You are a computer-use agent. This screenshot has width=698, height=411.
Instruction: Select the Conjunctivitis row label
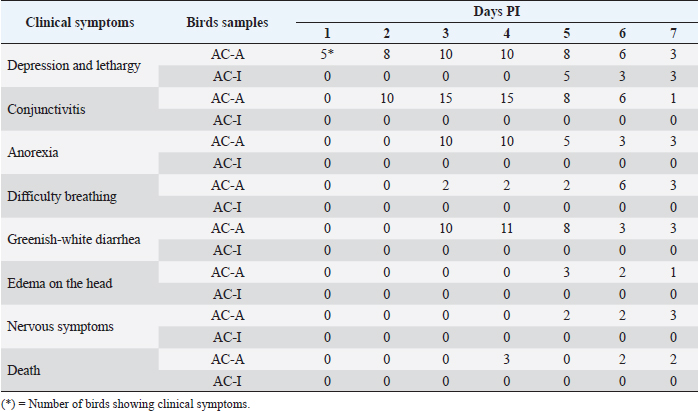coord(46,108)
